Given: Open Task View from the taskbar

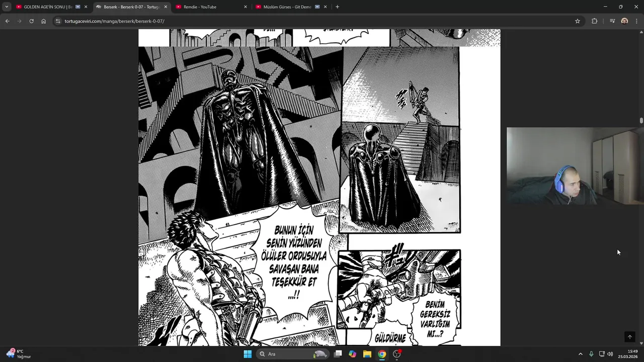Looking at the screenshot, I should pos(338,354).
